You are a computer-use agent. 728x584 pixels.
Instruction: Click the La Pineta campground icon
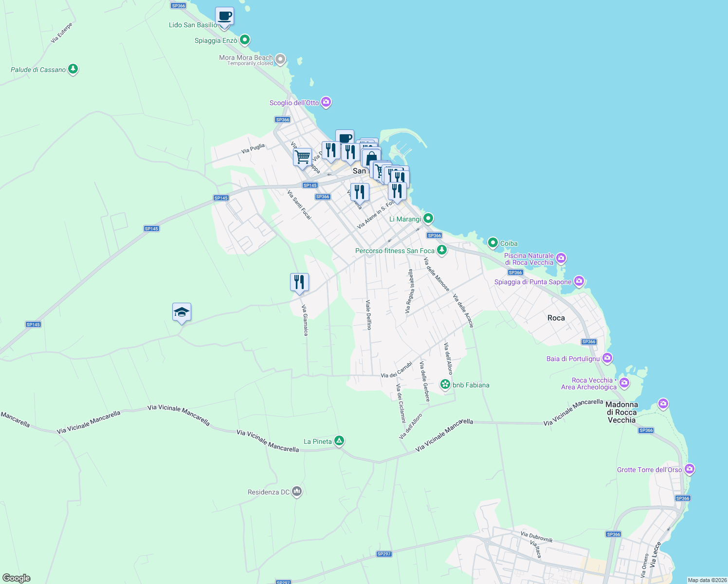click(338, 440)
